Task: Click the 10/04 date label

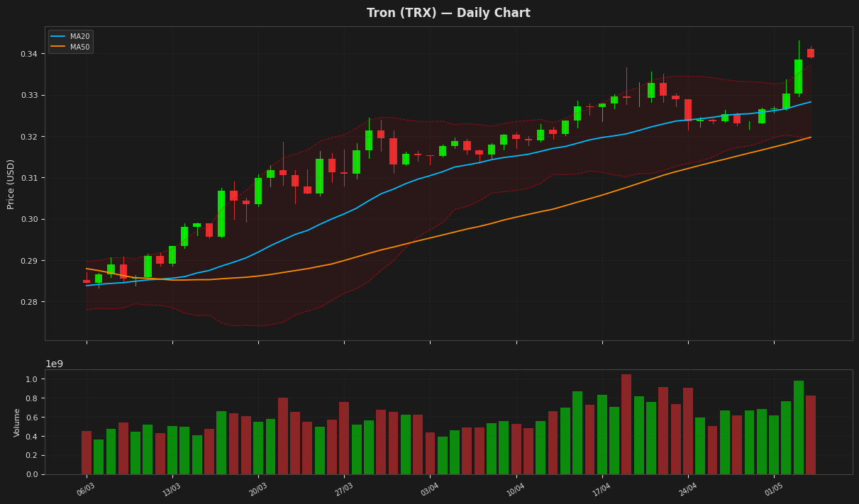Action: click(515, 489)
